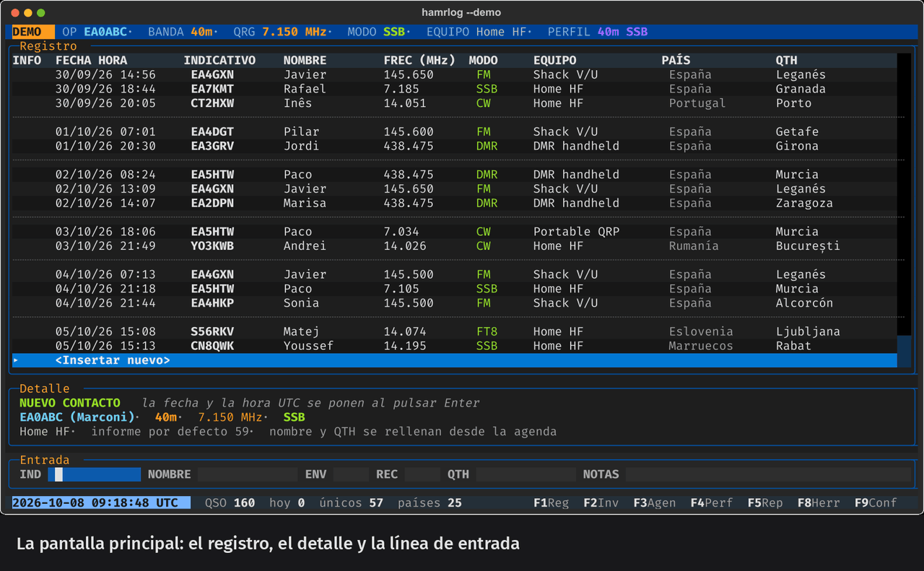Click the register scrollbar thumb
The height and width of the screenshot is (571, 924).
[904, 352]
